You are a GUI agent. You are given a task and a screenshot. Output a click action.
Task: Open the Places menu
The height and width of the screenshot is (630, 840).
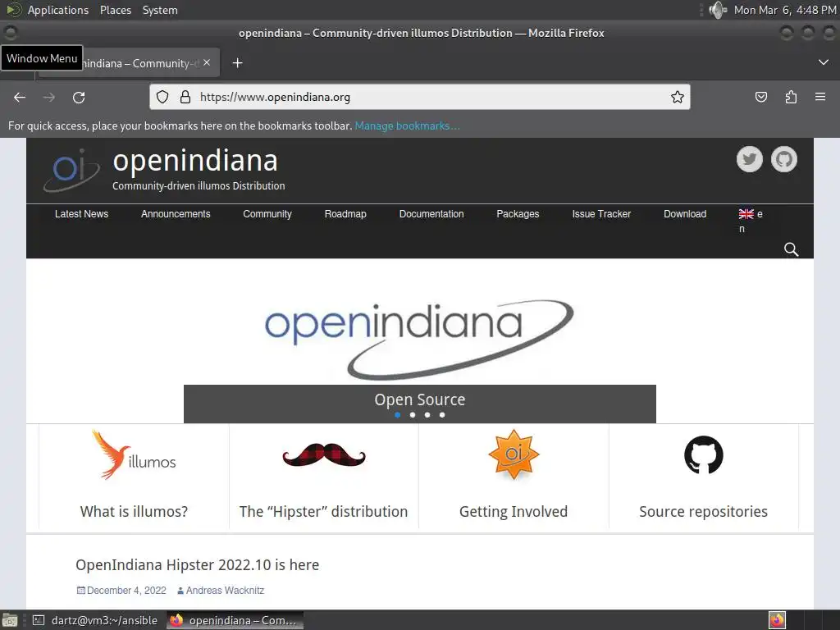[x=115, y=10]
